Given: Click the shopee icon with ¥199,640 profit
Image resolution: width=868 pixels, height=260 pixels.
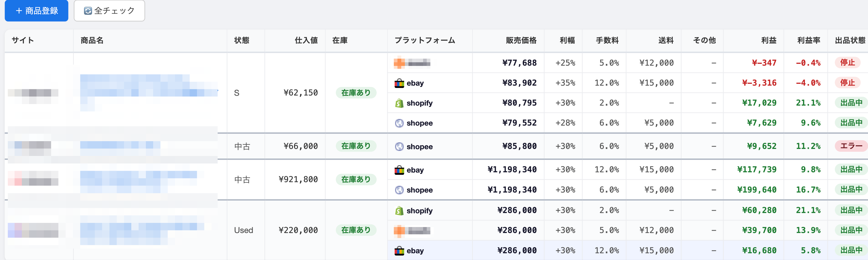Looking at the screenshot, I should click(x=399, y=190).
